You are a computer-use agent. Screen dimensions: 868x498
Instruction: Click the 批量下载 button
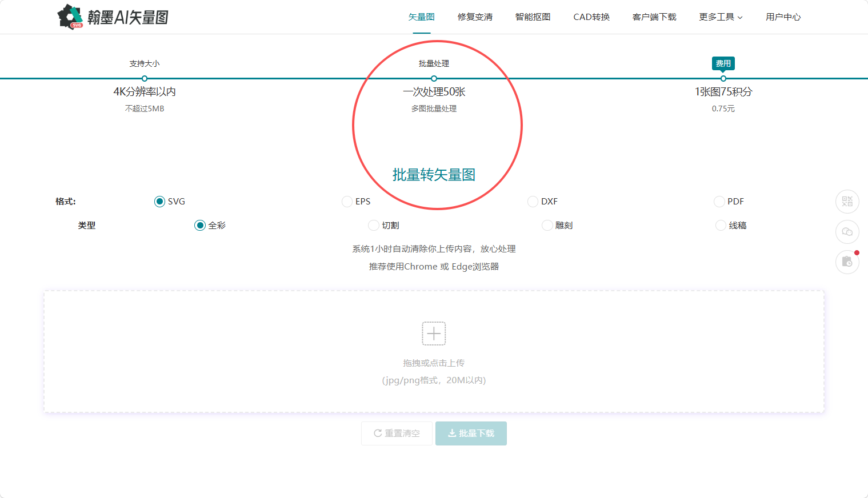pos(471,433)
